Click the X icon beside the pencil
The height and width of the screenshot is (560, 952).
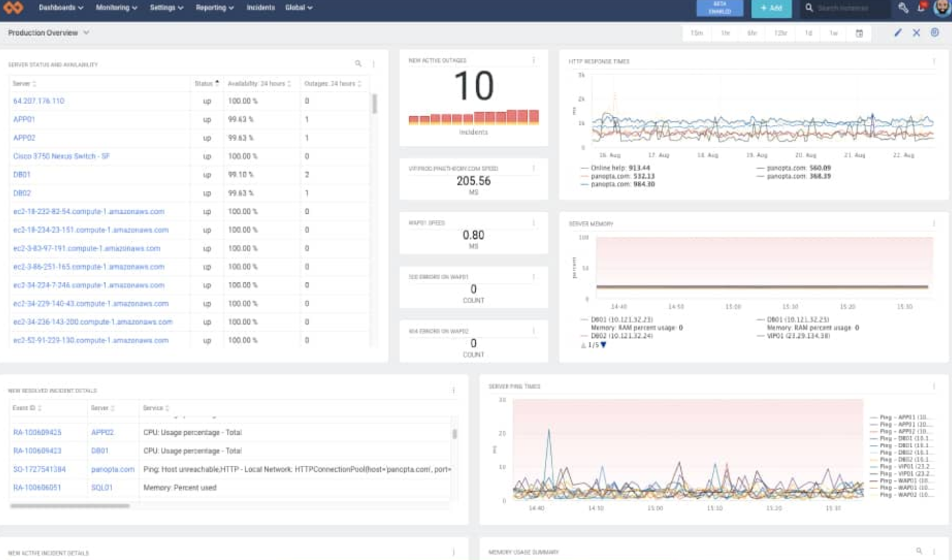916,33
